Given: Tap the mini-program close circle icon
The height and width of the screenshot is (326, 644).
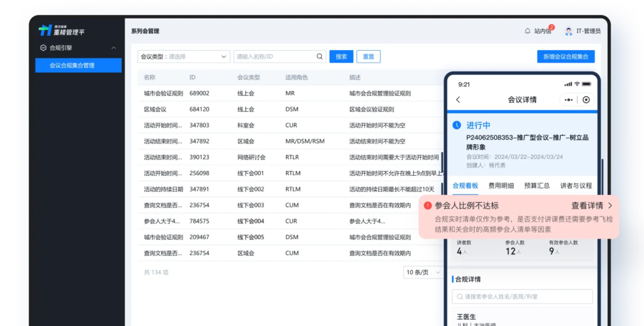Looking at the screenshot, I should point(586,100).
